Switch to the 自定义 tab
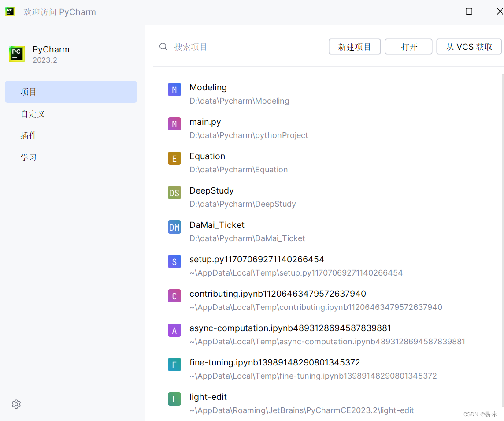 tap(71, 114)
